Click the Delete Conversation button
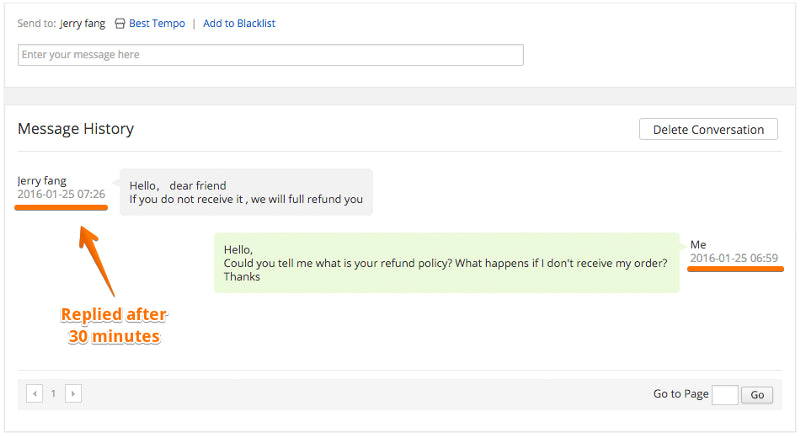 coord(708,130)
